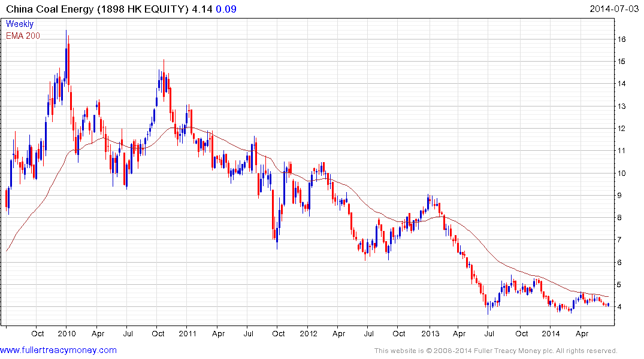Click the 16 price axis label
Image resolution: width=644 pixels, height=359 pixels.
[x=621, y=39]
